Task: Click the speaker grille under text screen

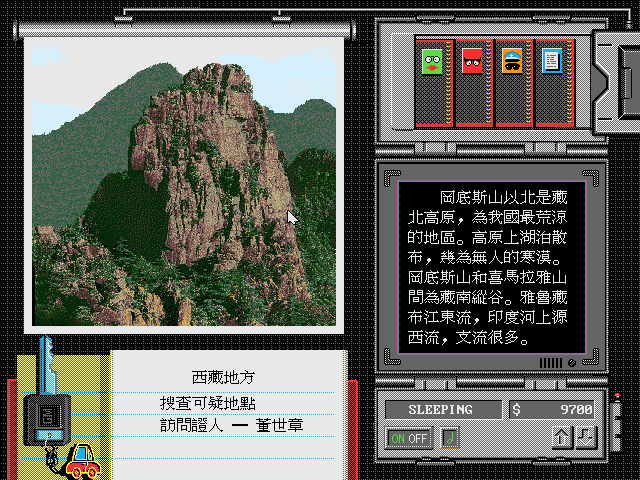Action: pyautogui.click(x=551, y=363)
